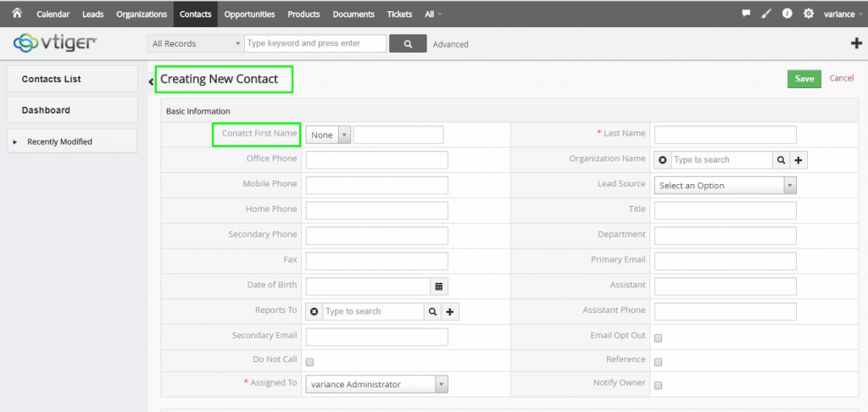
Task: Click the first name input field
Action: coord(398,135)
